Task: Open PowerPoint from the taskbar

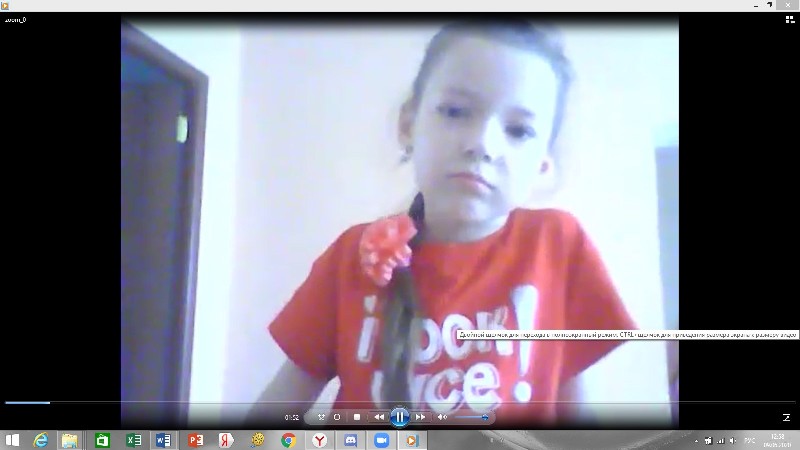Action: (196, 440)
